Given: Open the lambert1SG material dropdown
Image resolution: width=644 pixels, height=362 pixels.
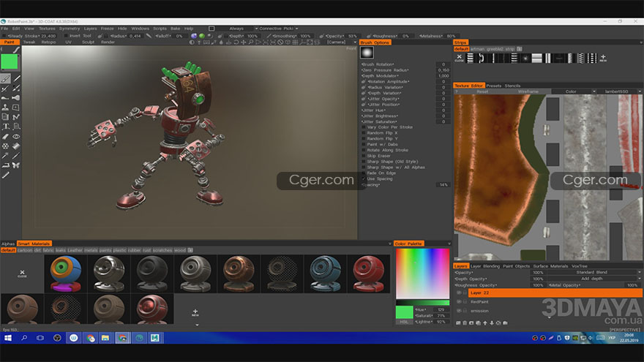Looking at the screenshot, I should click(x=619, y=91).
